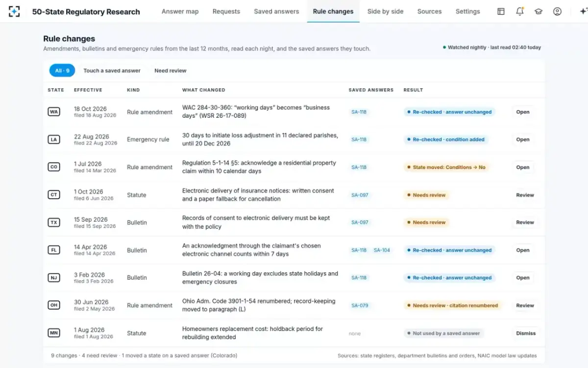Screen dimensions: 588x368
Task: Click the FL state badge
Action: (54, 250)
